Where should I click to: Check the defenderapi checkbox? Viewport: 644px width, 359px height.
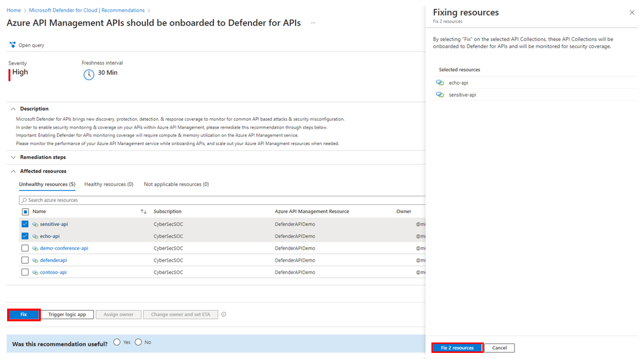tap(25, 260)
